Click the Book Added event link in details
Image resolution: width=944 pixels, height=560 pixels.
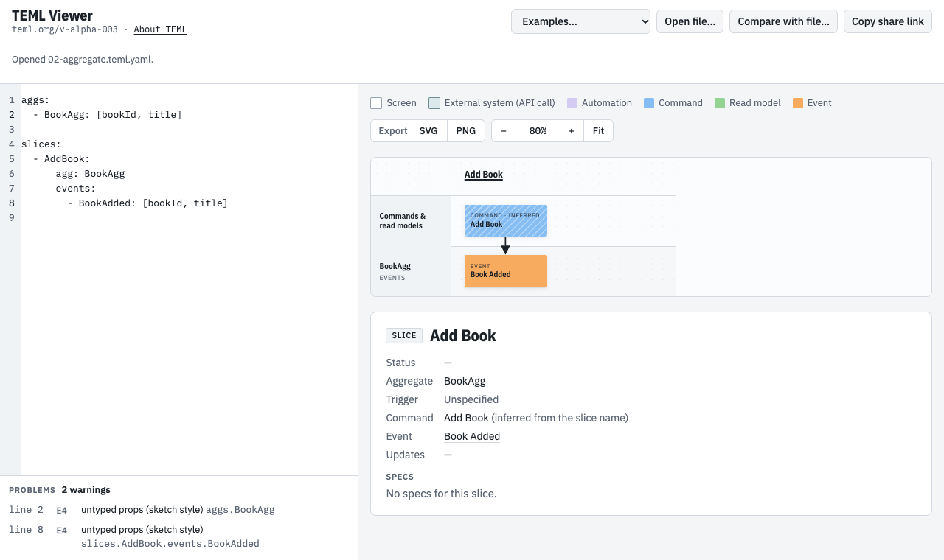click(x=472, y=436)
